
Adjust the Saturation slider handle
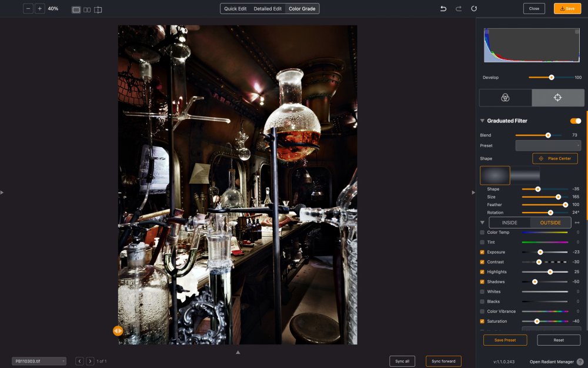tap(537, 321)
